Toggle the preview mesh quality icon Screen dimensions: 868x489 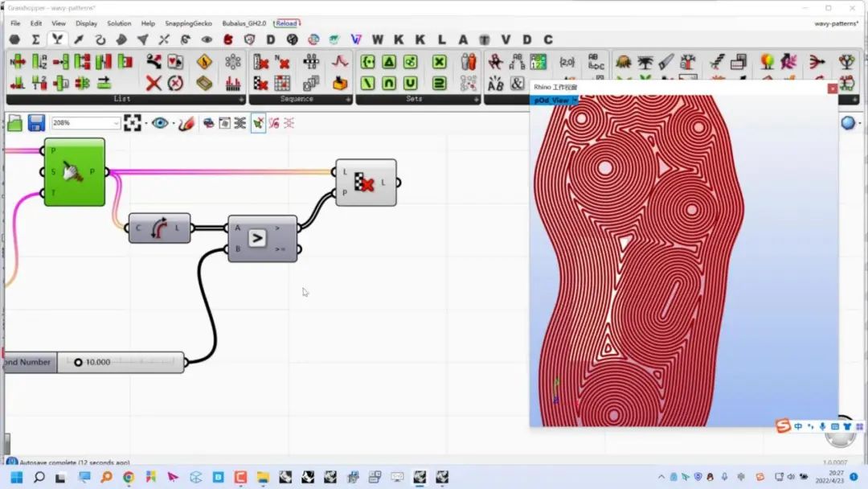pos(209,123)
